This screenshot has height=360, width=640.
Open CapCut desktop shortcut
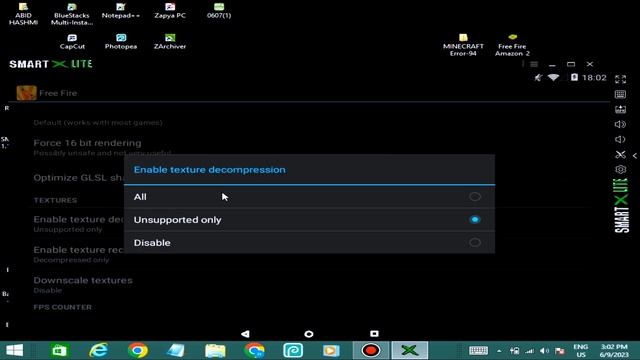click(72, 42)
